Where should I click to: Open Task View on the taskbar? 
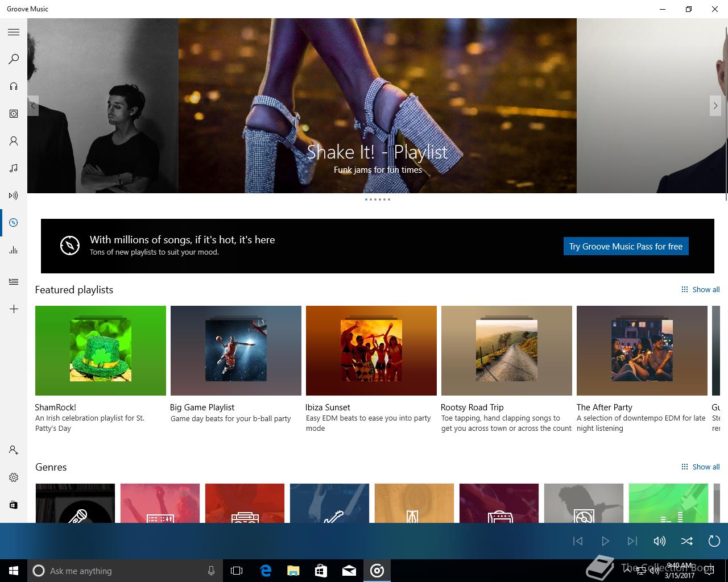click(237, 571)
